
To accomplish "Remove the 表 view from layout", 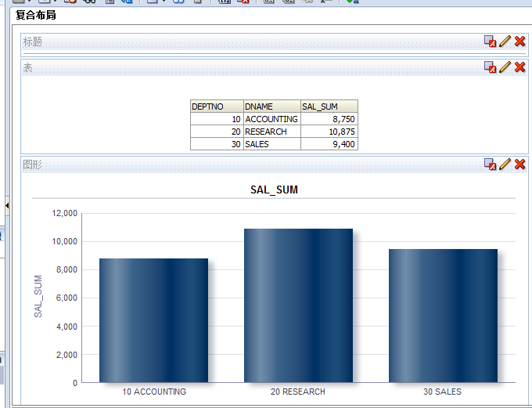I will [519, 67].
